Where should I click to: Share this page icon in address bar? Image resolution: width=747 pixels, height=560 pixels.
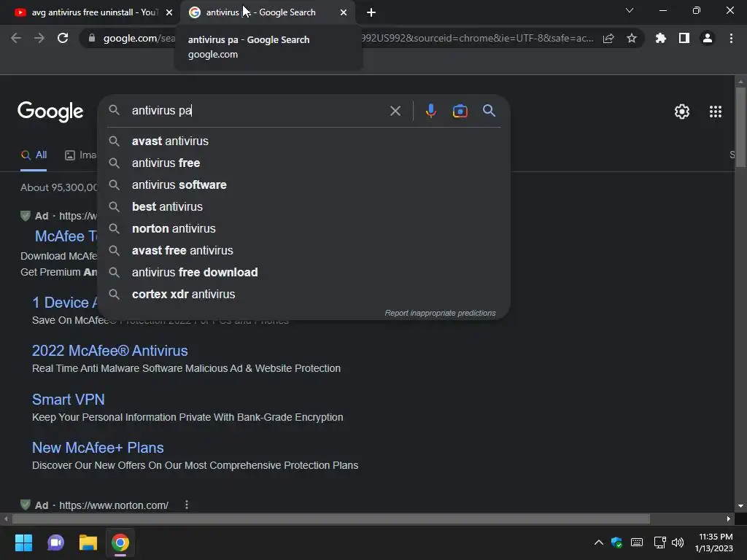608,38
